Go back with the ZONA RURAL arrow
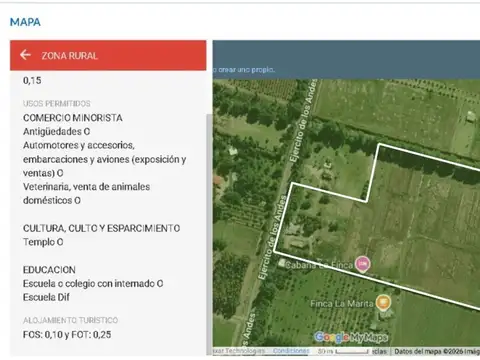This screenshot has height=360, width=480. (25, 55)
